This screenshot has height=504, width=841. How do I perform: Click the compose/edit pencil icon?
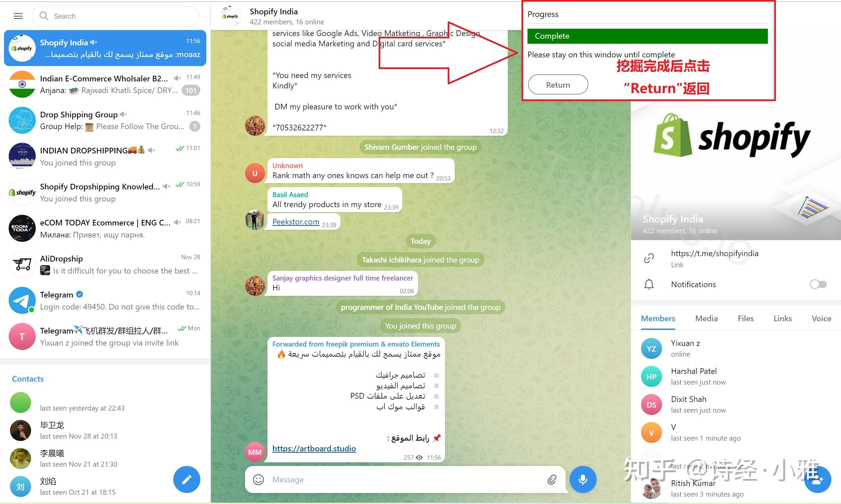click(187, 479)
